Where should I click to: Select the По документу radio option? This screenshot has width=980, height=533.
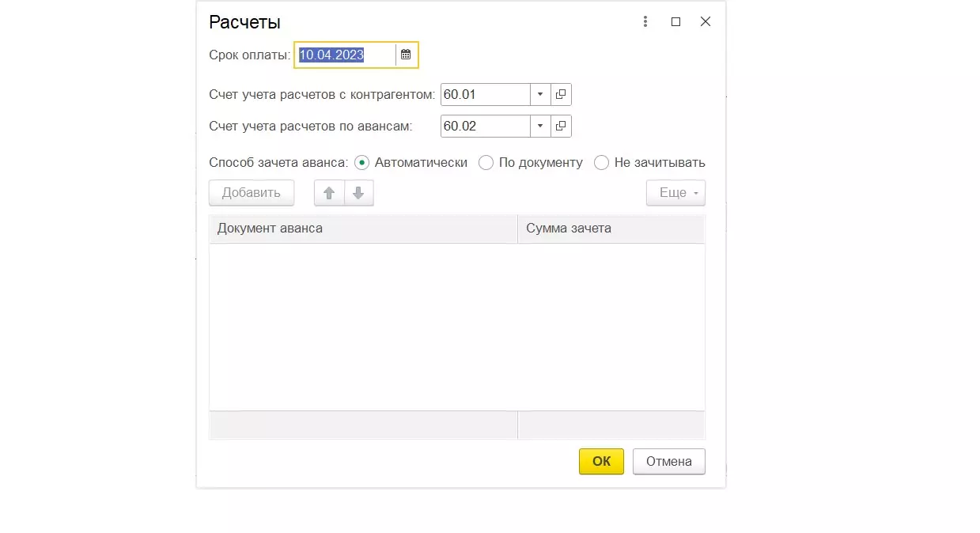point(486,162)
